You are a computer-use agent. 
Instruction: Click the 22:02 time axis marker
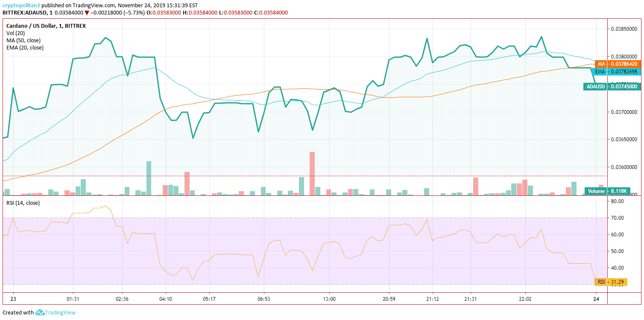pyautogui.click(x=525, y=299)
